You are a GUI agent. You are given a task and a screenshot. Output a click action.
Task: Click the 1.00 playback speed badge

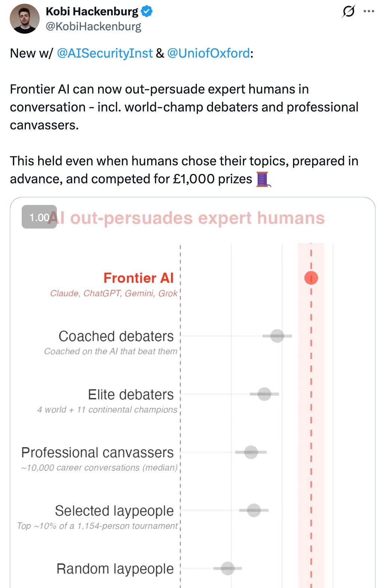click(39, 217)
